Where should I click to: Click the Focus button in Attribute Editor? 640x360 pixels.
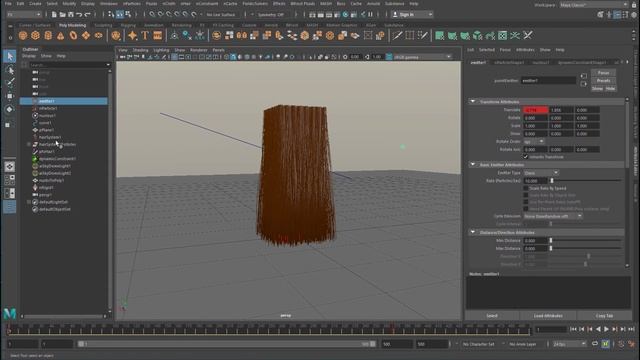point(603,73)
